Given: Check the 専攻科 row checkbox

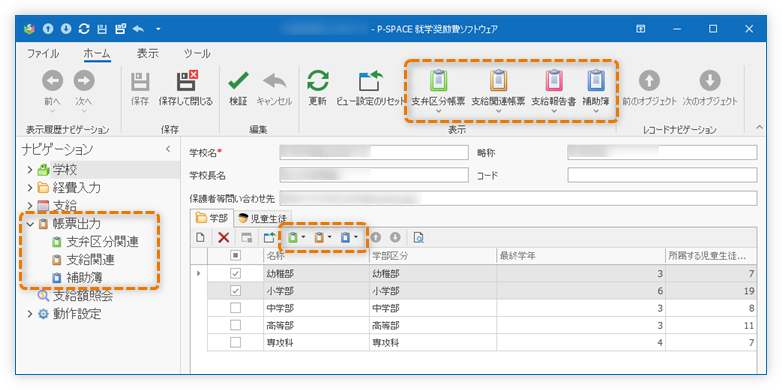Looking at the screenshot, I should coord(235,342).
